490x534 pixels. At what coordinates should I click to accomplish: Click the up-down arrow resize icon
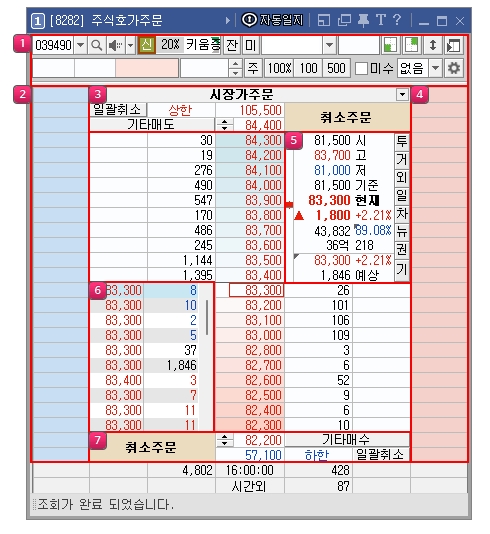click(432, 45)
